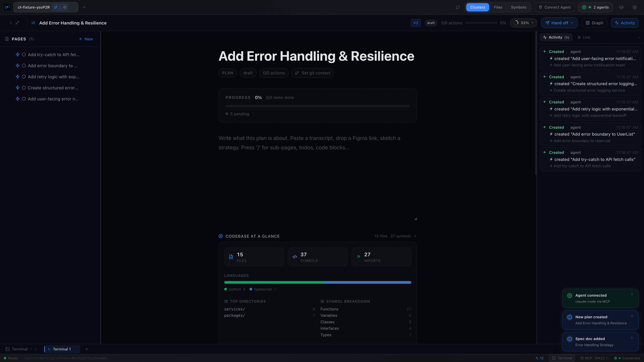The height and width of the screenshot is (362, 644).
Task: Open the git branch indicator on ct-fixture tab
Action: pyautogui.click(x=60, y=7)
